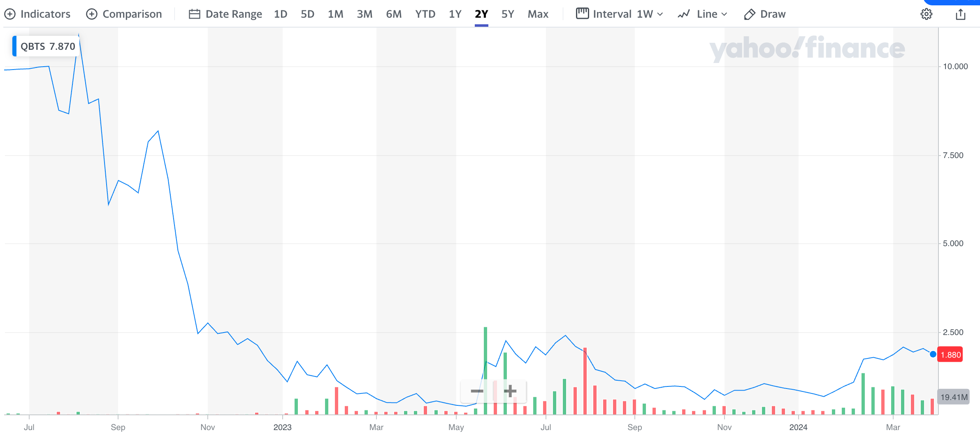Click the tallest green volume bar
Image resolution: width=980 pixels, height=442 pixels.
485,370
